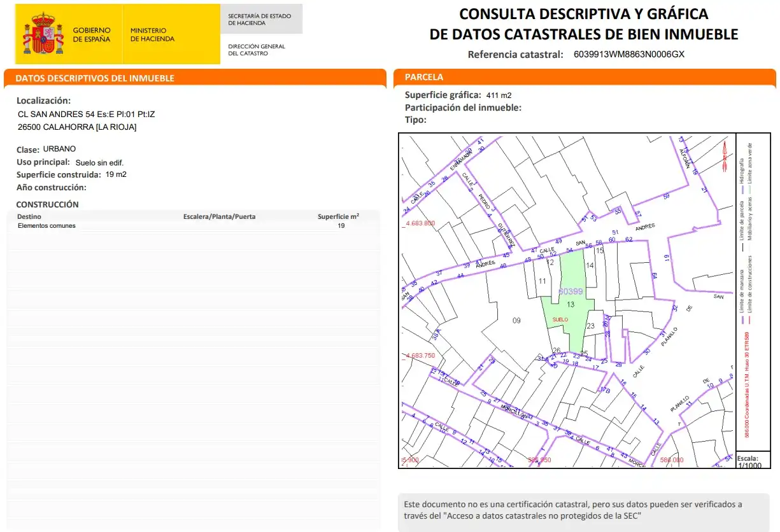Click the 1/1000 scale value
Screen dimensions: 780x532
(x=749, y=465)
